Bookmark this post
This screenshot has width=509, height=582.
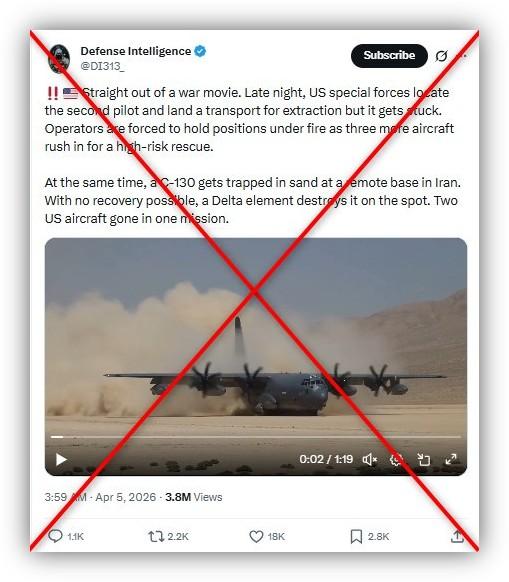tap(356, 536)
